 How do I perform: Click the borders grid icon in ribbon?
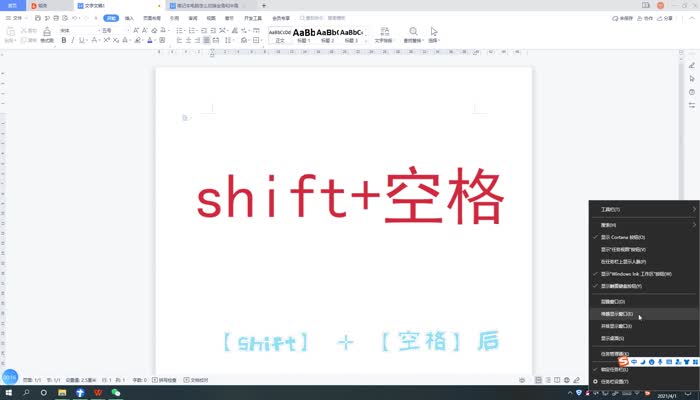pos(256,40)
